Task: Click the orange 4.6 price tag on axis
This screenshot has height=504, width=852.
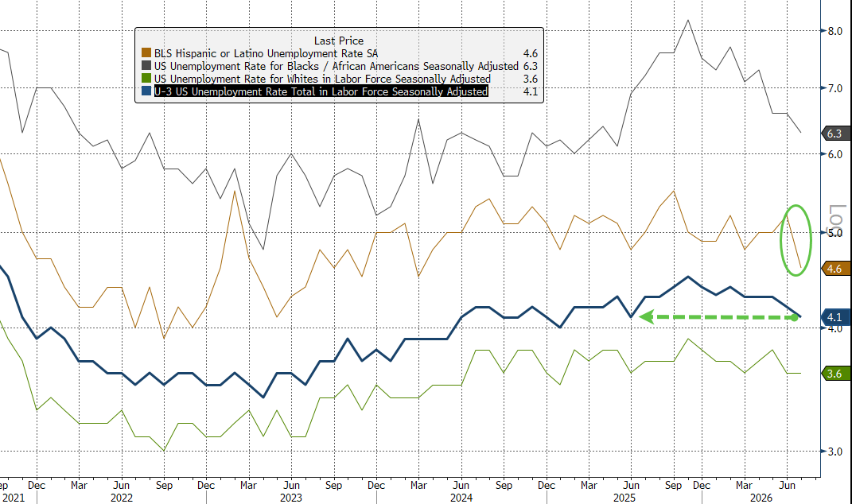Action: (x=833, y=269)
